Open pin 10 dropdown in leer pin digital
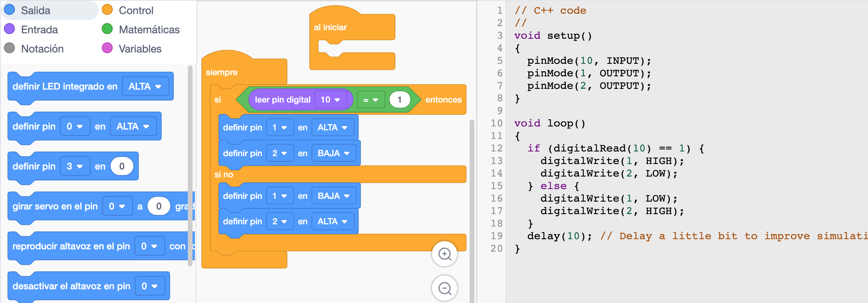This screenshot has height=303, width=868. click(330, 100)
